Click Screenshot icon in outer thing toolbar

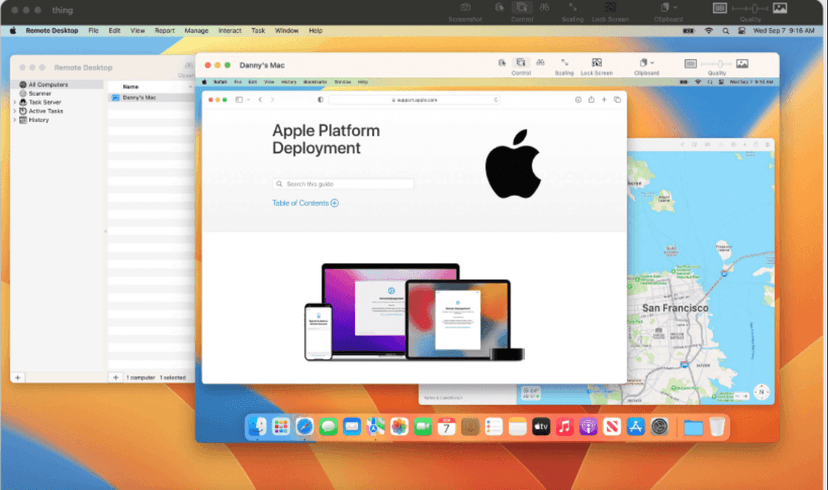point(465,7)
